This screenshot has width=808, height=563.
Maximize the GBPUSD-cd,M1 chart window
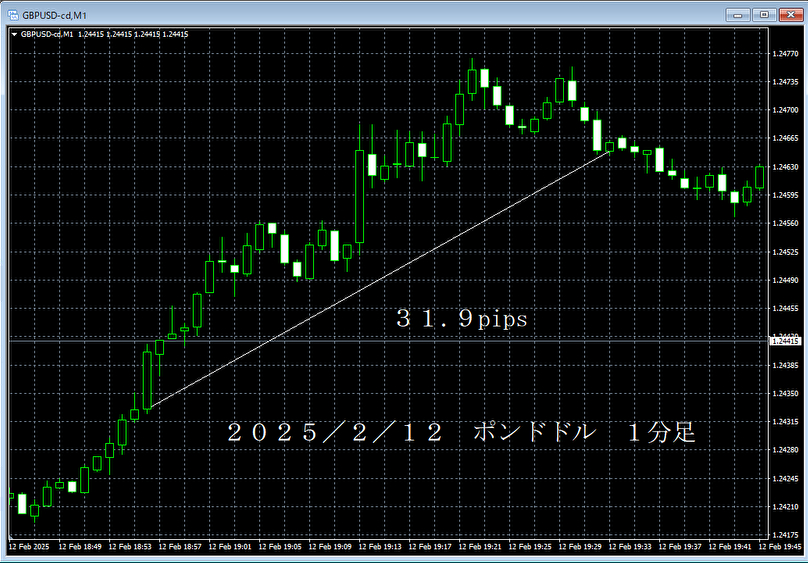pyautogui.click(x=764, y=14)
